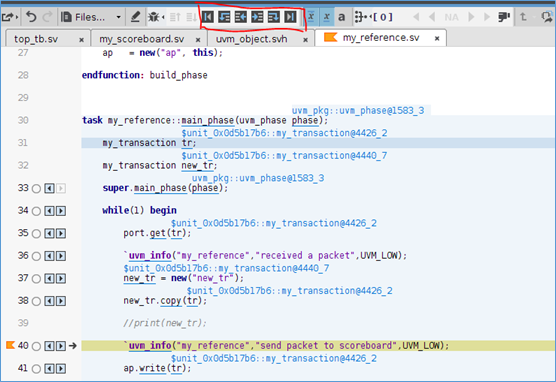Click the [ 0 ] counter field
The width and height of the screenshot is (556, 382).
click(383, 17)
